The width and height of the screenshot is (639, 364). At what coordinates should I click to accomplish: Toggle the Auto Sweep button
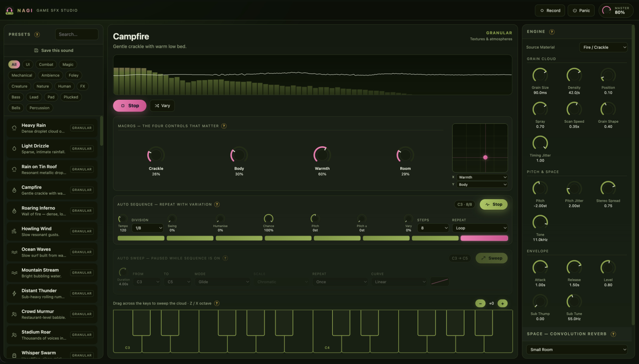pyautogui.click(x=492, y=258)
